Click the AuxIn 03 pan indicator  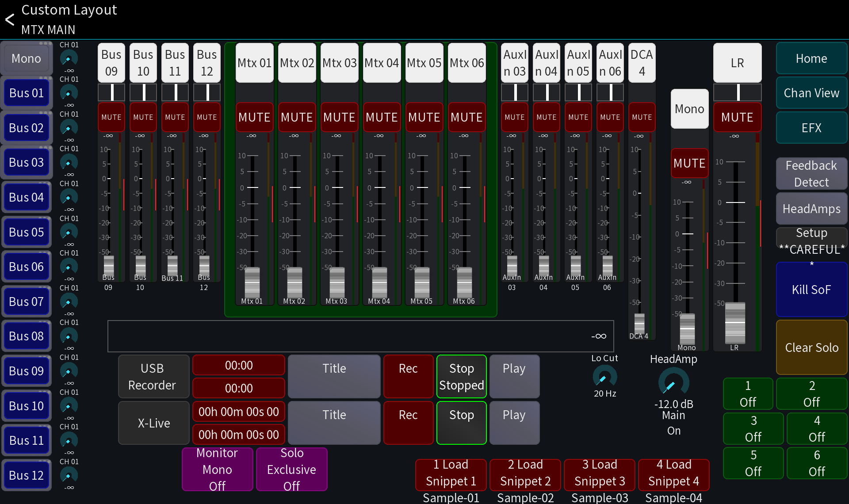tap(515, 92)
